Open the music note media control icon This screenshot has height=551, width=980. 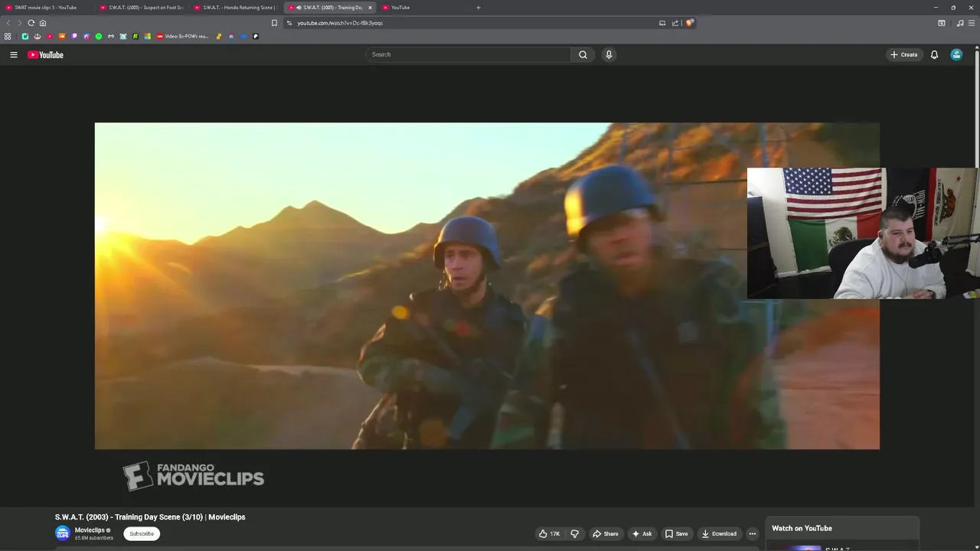[960, 23]
